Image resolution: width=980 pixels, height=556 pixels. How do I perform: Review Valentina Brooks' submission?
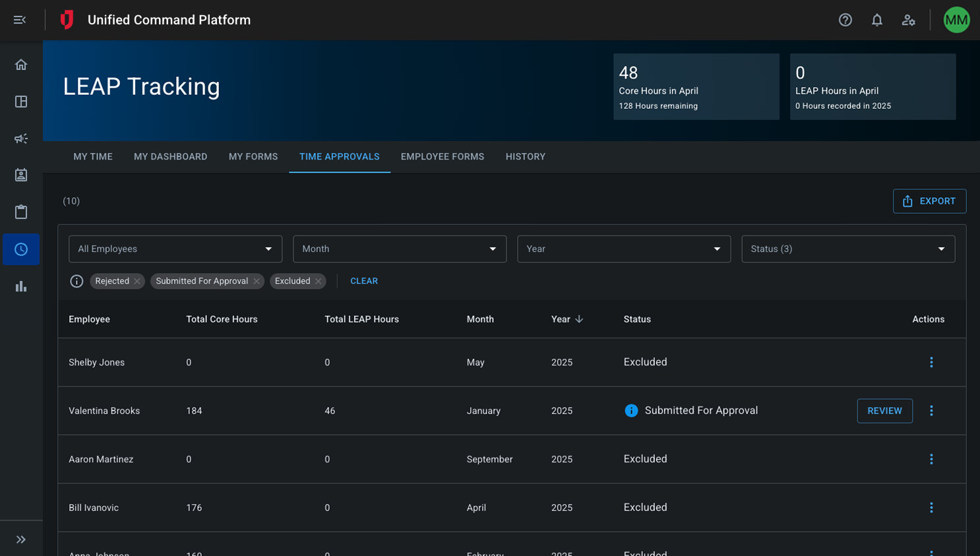[884, 411]
